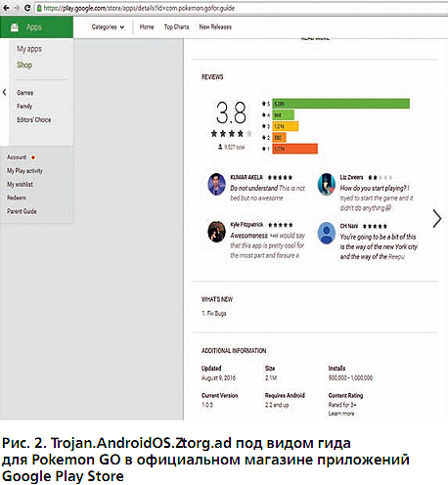Click the '500,000 - 1,000,000' installs value
Image resolution: width=448 pixels, height=485 pixels.
pyautogui.click(x=350, y=377)
